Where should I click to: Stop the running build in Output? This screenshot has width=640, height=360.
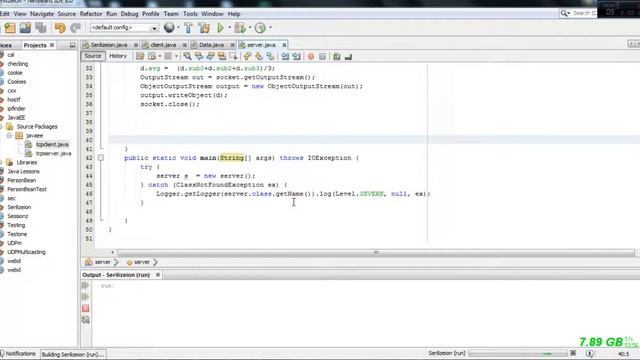click(x=85, y=308)
